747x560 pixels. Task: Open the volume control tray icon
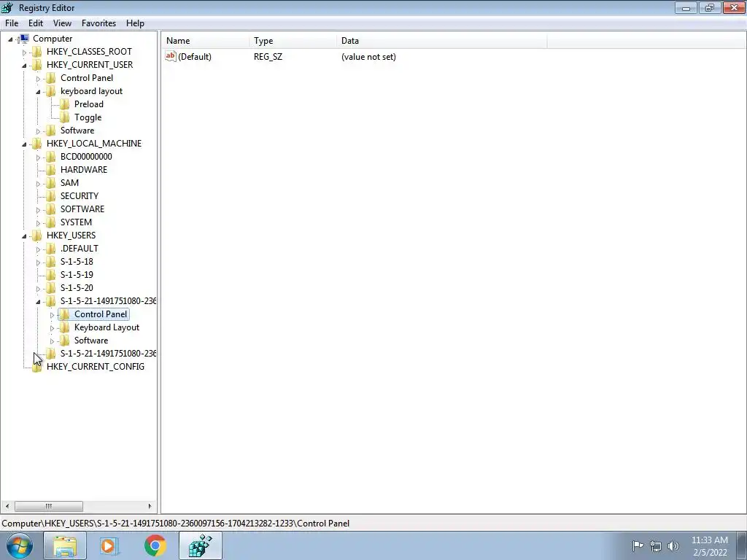point(673,546)
